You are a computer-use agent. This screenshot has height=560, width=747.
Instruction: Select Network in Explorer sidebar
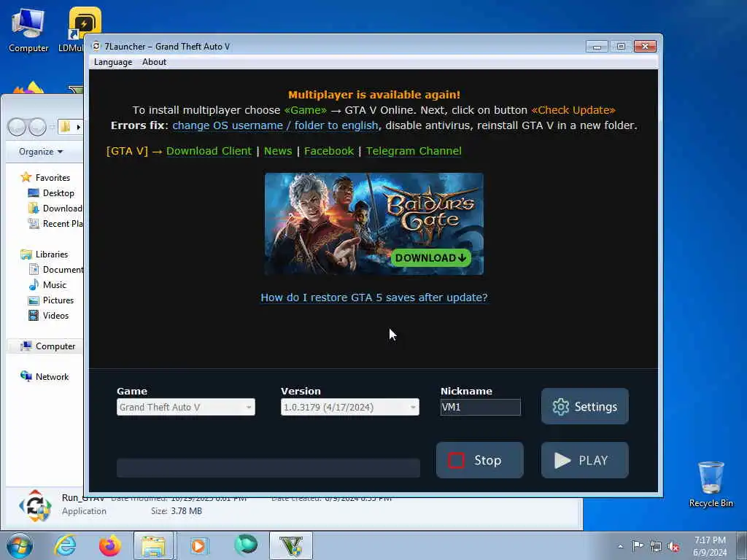pos(44,377)
